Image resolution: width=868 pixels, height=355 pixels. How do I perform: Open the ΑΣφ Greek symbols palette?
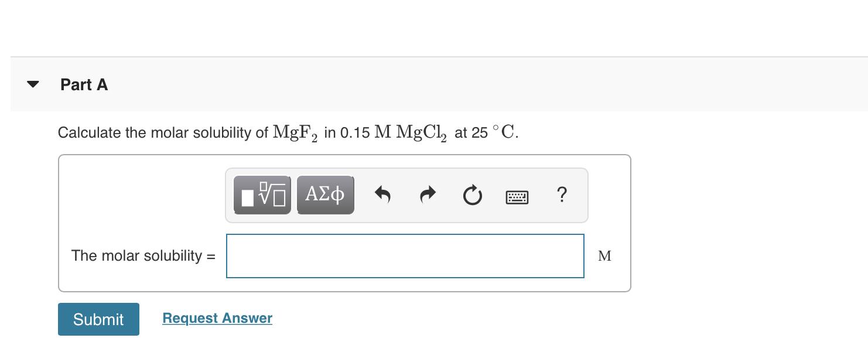[325, 194]
